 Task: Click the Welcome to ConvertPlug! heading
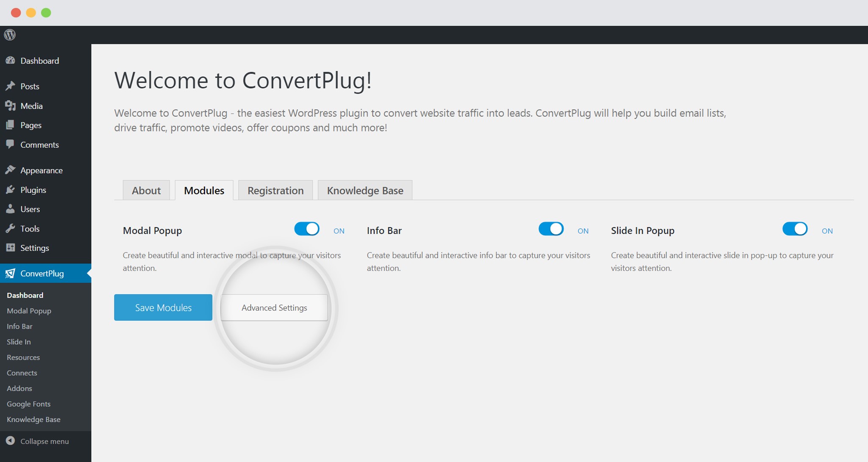[243, 80]
